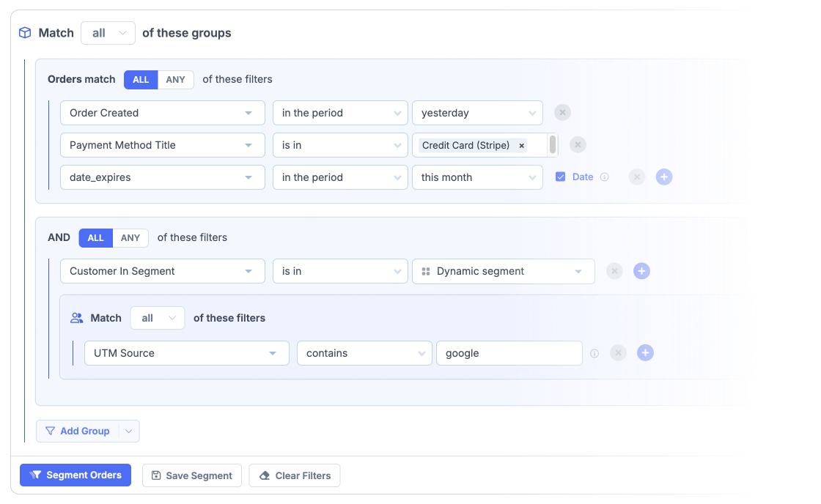Remove the Payment Method Title filter row
The height and width of the screenshot is (504, 821).
point(578,144)
